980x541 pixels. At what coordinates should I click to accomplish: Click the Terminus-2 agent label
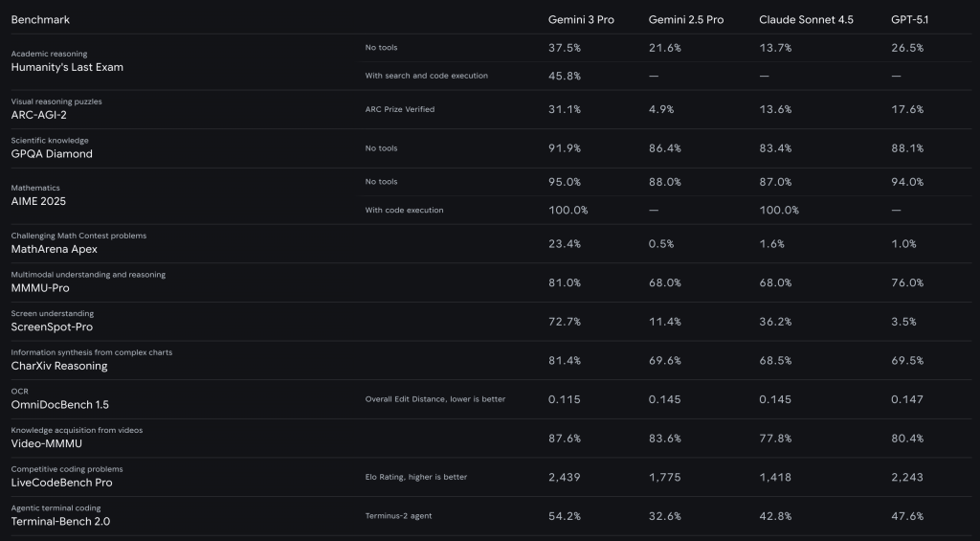click(398, 516)
